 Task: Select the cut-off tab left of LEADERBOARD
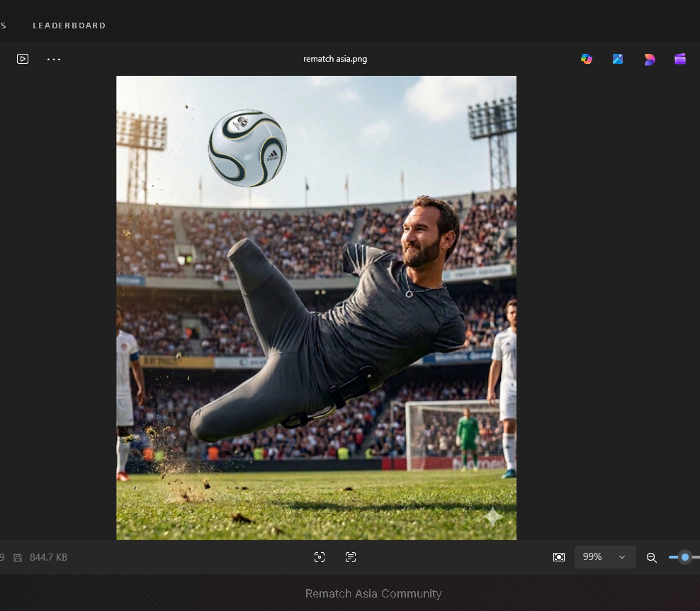tap(3, 26)
